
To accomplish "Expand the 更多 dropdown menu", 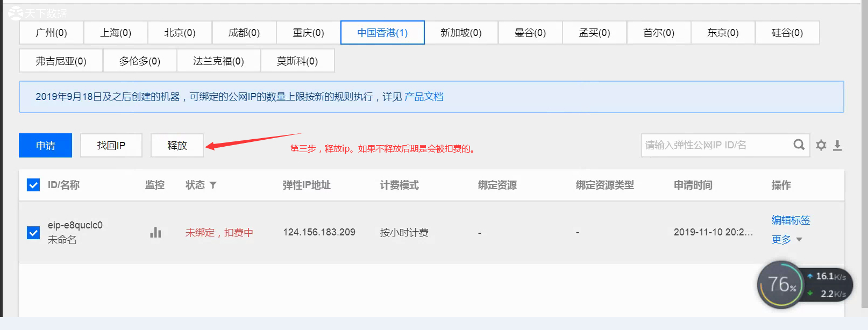I will (787, 240).
